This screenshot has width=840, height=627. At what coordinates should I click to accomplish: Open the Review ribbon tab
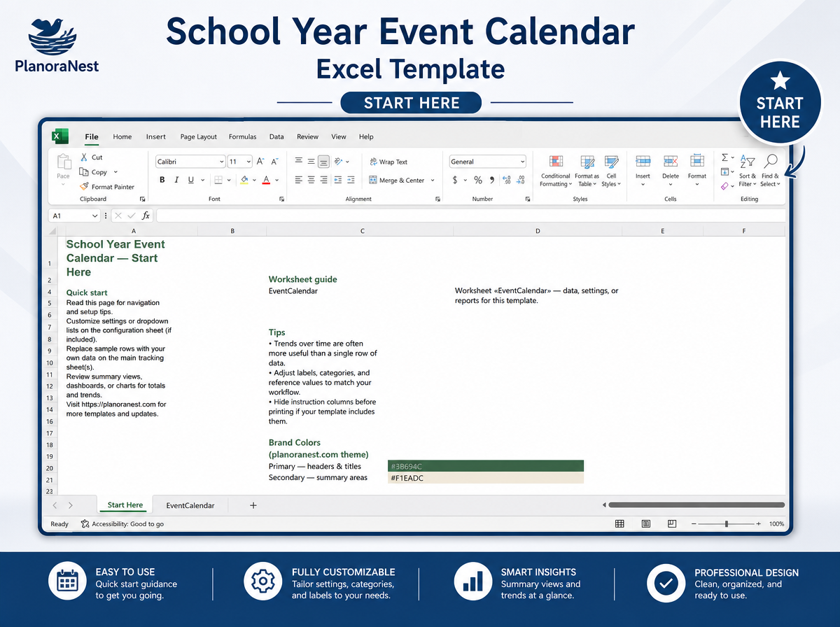coord(307,136)
